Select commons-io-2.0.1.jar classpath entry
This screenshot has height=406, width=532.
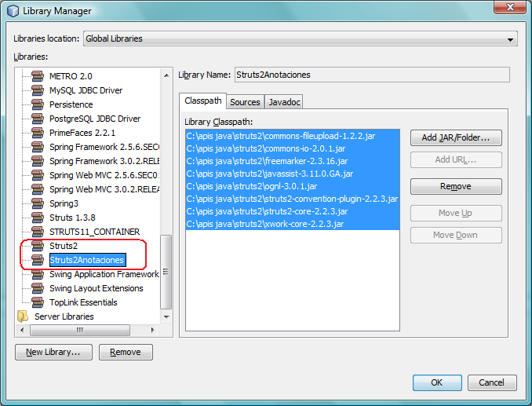293,148
